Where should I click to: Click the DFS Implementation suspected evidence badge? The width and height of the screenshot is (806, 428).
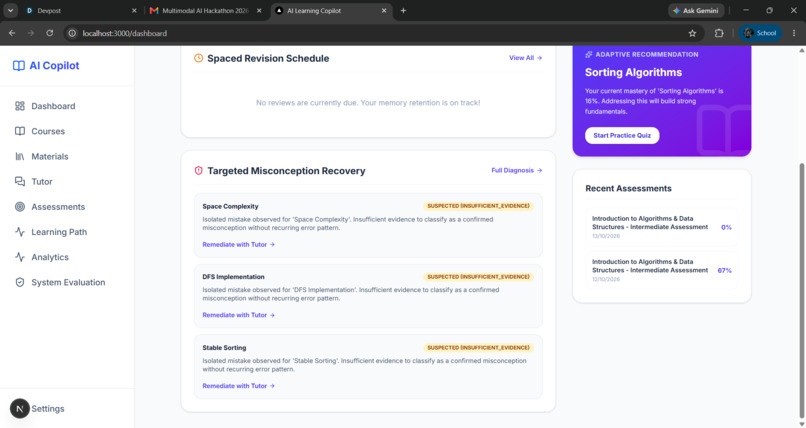(479, 277)
